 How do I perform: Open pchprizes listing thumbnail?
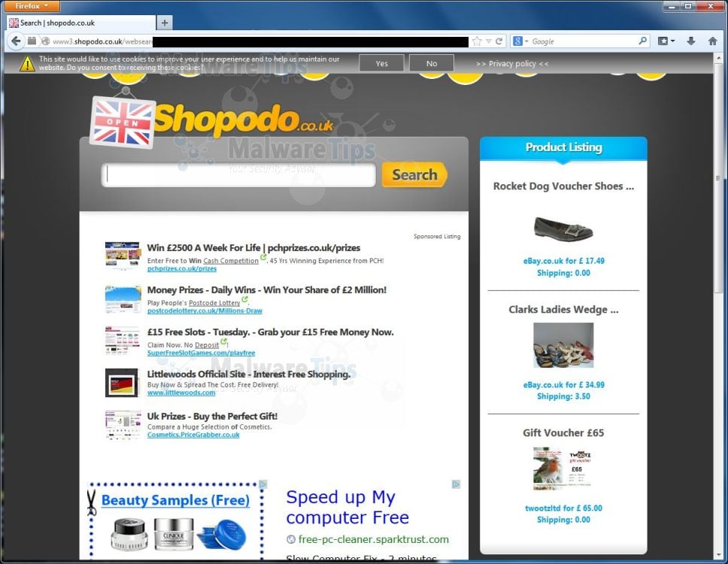[123, 255]
